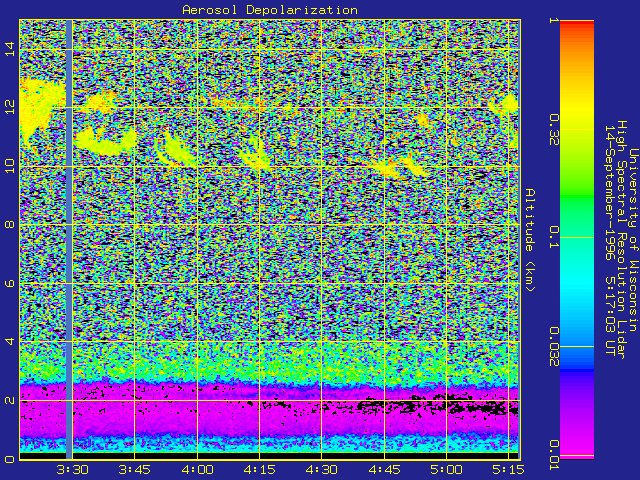Click altitude label 4 on left axis

point(10,341)
